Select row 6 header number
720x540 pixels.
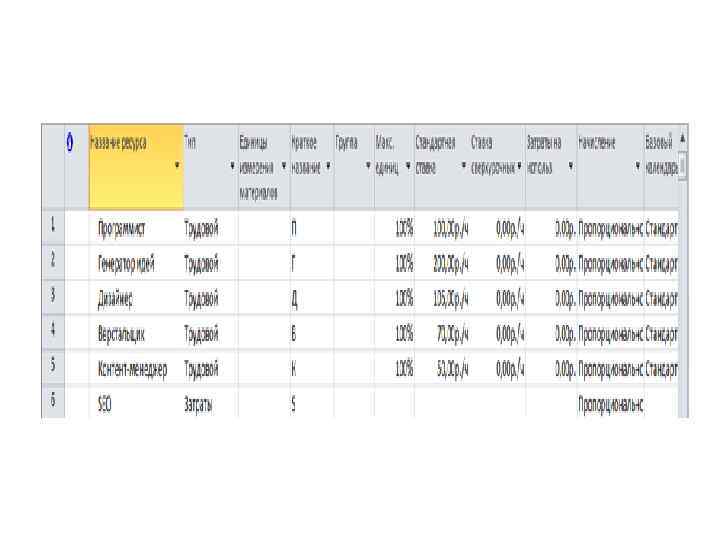(52, 402)
